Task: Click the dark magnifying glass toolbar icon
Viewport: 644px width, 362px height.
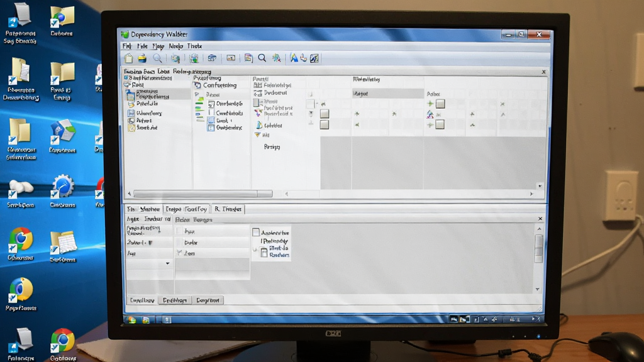Action: (x=262, y=58)
